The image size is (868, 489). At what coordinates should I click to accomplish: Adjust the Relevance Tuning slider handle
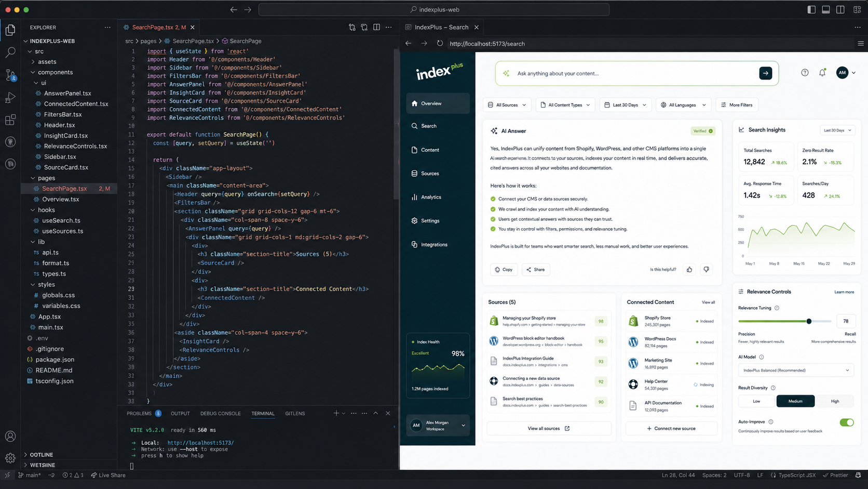point(809,321)
